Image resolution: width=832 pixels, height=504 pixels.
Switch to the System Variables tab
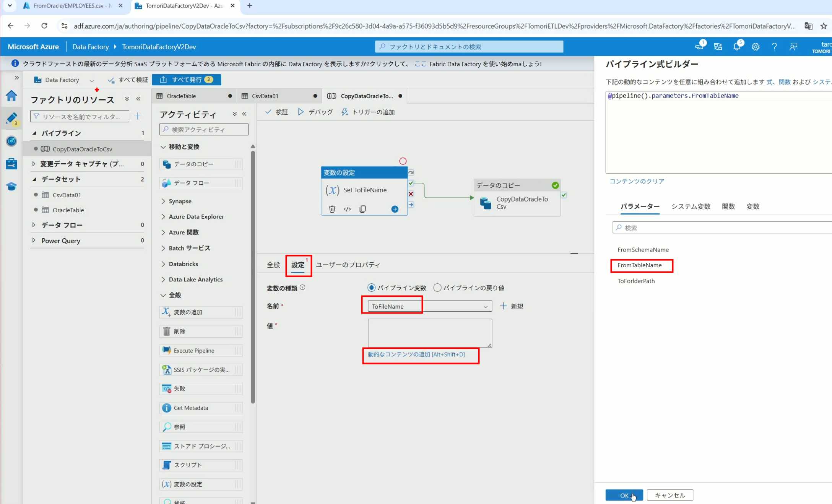pyautogui.click(x=691, y=206)
